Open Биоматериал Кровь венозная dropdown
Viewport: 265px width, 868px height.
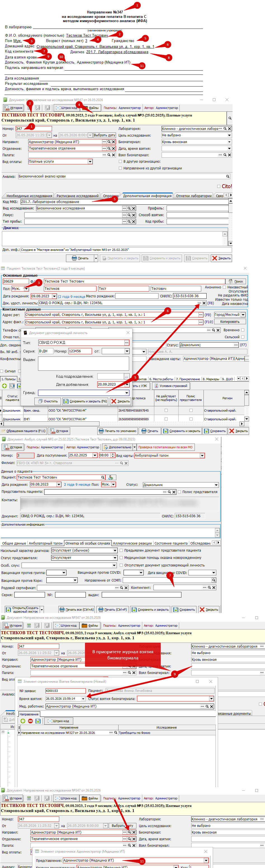coord(229,142)
